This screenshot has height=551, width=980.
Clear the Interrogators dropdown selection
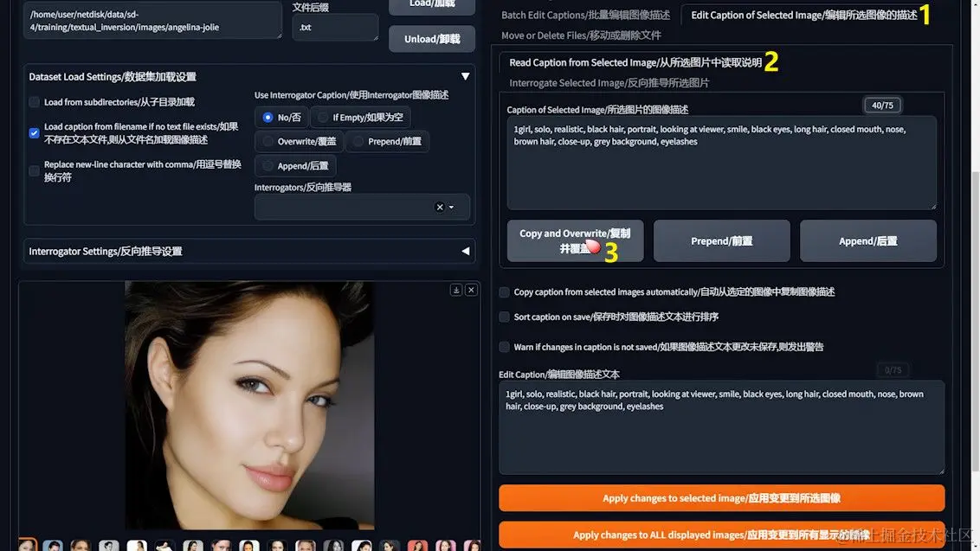pos(440,207)
